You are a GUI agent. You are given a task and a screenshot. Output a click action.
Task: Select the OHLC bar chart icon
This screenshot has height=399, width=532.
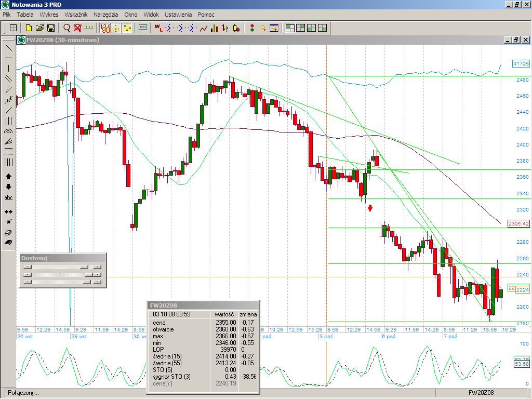point(225,28)
